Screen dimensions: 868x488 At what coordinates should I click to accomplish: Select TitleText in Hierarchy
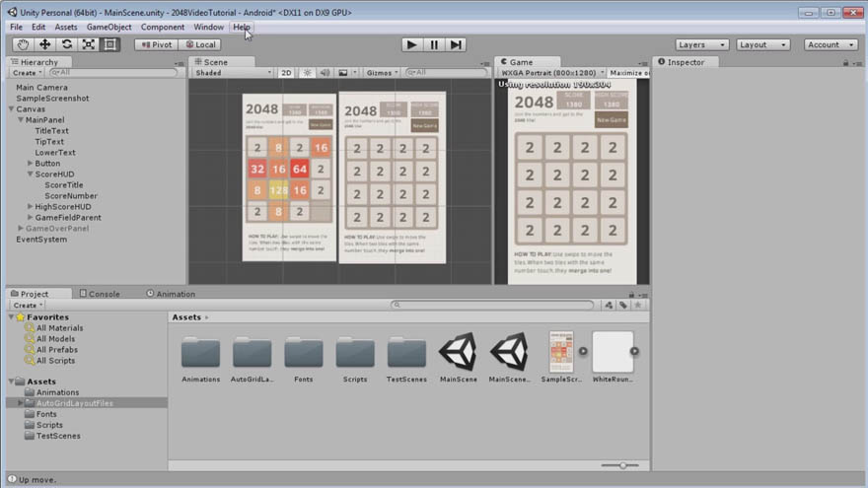pos(52,130)
